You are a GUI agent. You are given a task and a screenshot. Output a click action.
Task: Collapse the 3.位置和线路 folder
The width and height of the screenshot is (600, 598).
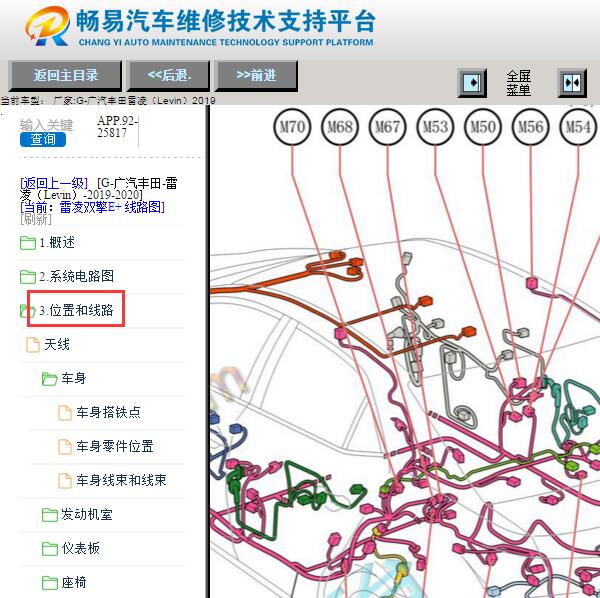point(76,310)
